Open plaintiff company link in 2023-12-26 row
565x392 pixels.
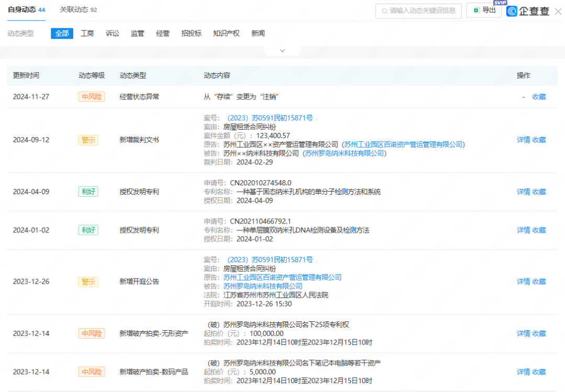[282, 277]
